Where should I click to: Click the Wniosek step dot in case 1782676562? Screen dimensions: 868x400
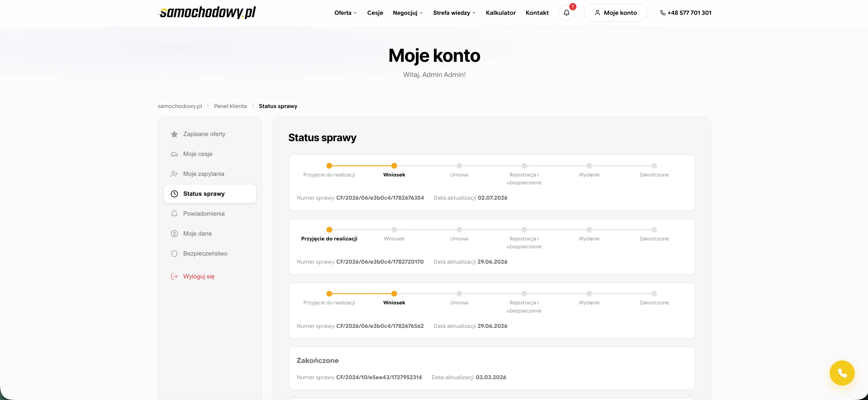click(x=394, y=294)
